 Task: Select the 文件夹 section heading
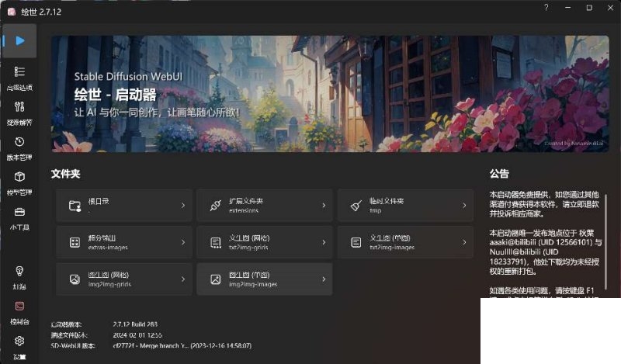[65, 174]
